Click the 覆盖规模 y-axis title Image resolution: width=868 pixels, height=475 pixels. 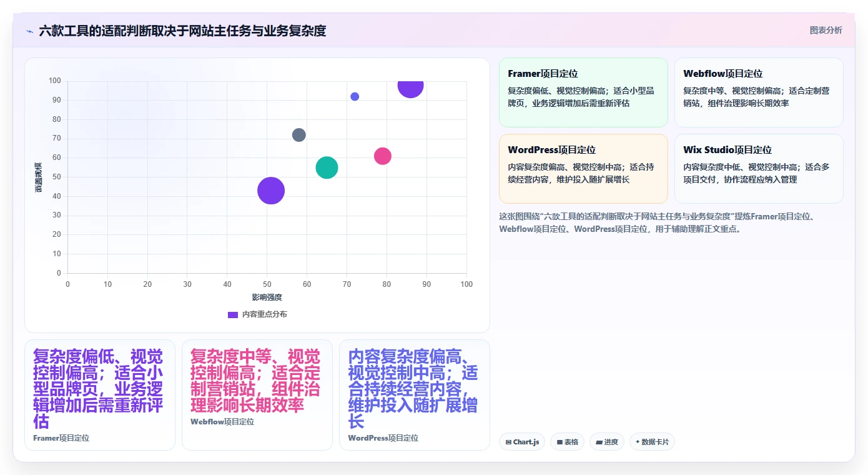[x=39, y=177]
